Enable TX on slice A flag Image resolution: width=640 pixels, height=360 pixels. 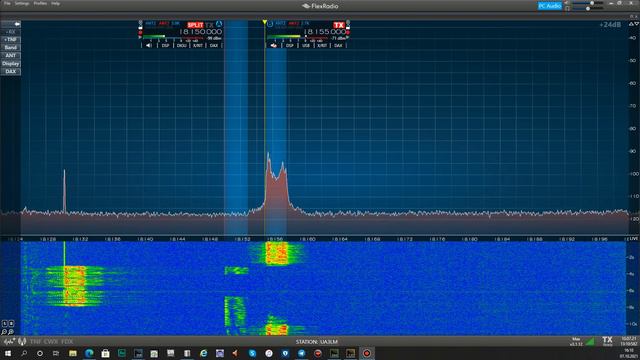point(209,25)
